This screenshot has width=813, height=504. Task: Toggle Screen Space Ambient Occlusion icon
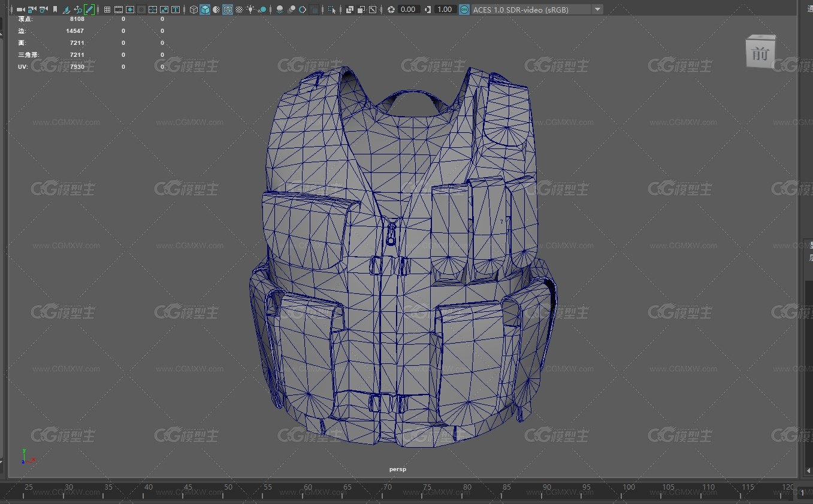(279, 10)
